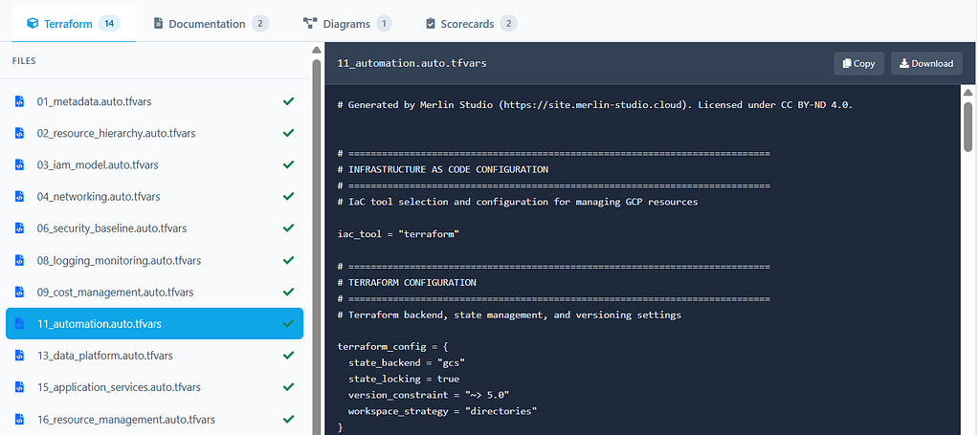Click version_constraint = "~> 5.0" line
Viewport: 980px width, 435px height.
429,395
